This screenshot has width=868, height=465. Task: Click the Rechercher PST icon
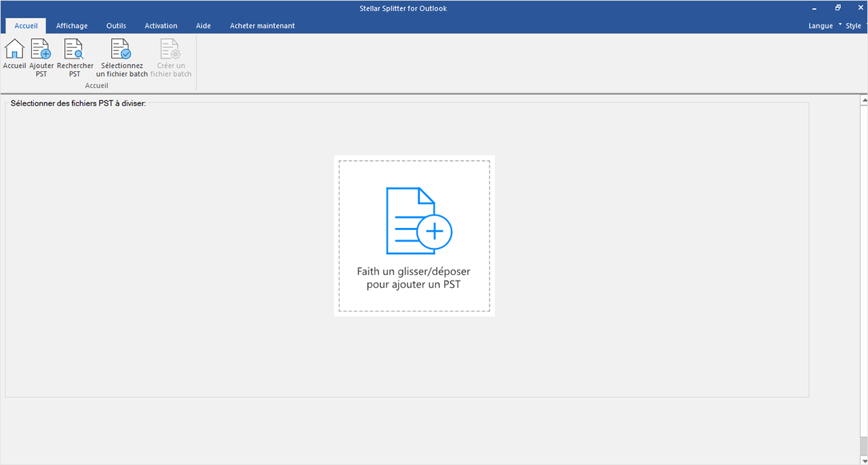coord(75,50)
